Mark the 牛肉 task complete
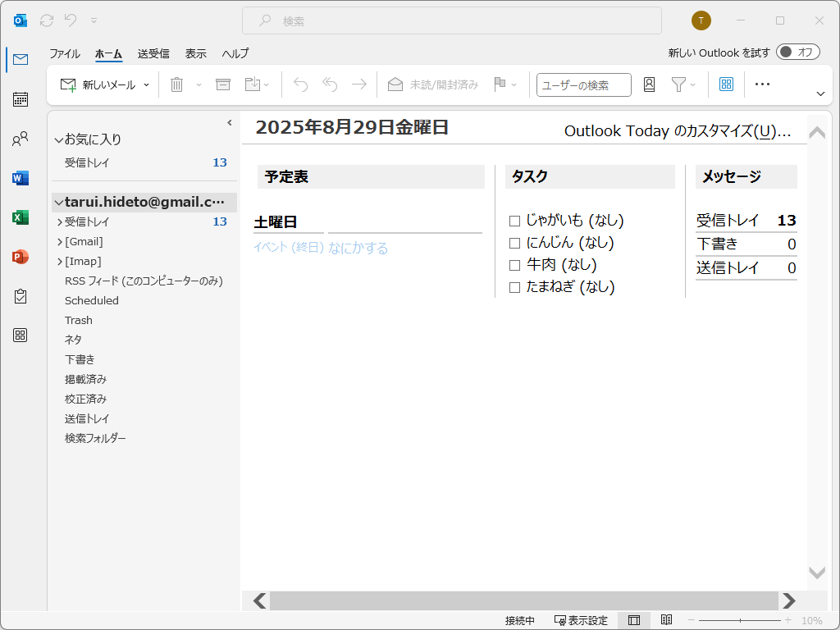840x630 pixels. [515, 264]
